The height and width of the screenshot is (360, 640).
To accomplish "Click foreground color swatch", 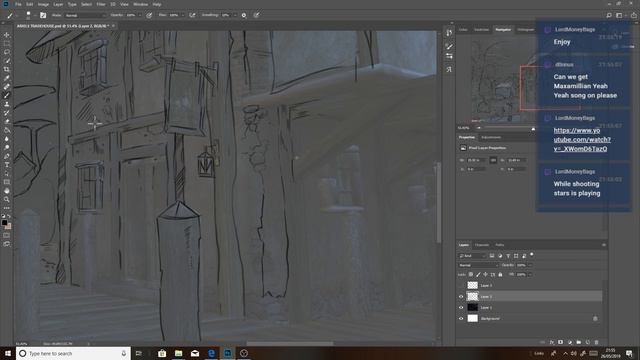I will coord(4,222).
